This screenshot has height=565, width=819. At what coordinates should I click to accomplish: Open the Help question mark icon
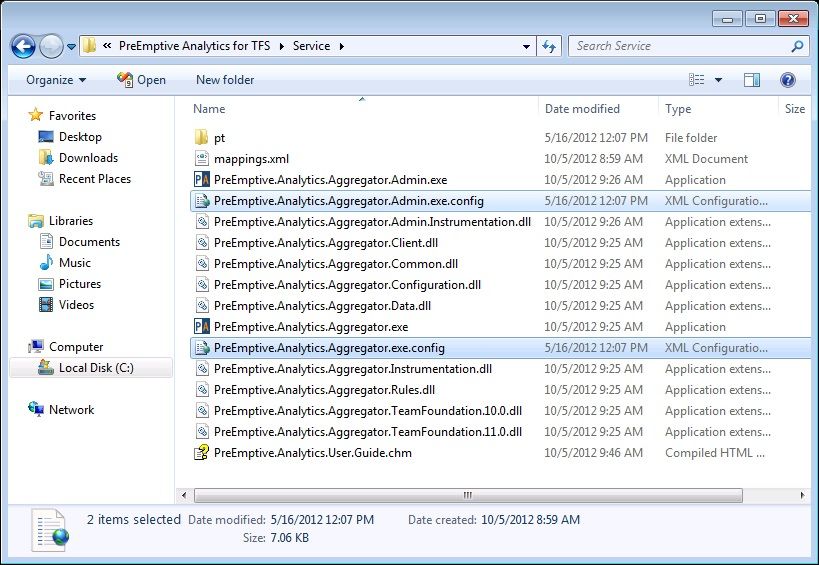click(788, 80)
